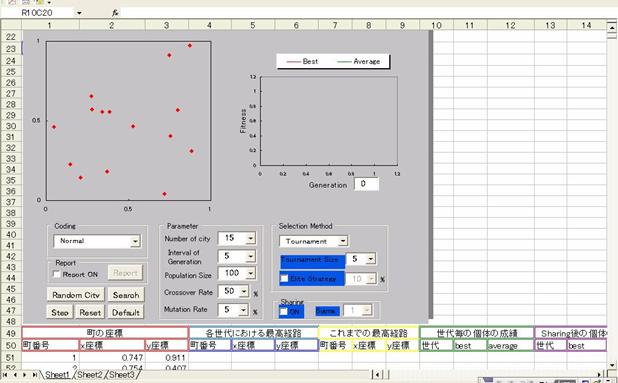The height and width of the screenshot is (383, 618).
Task: Click the Best legend entry
Action: [303, 61]
